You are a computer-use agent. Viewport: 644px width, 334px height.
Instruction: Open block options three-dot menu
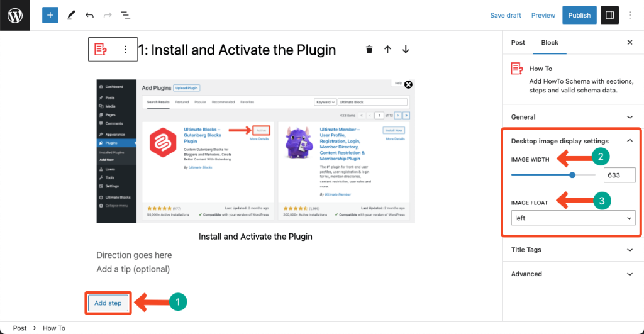[125, 50]
